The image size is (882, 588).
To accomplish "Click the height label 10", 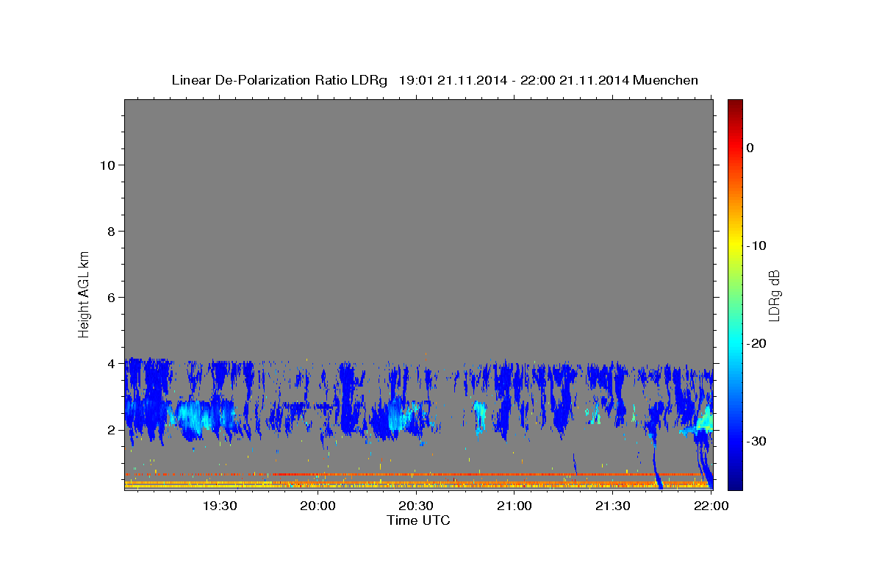I will pos(107,165).
